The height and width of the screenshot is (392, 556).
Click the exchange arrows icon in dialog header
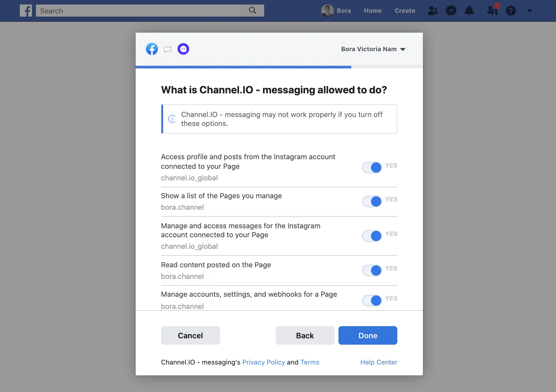168,49
